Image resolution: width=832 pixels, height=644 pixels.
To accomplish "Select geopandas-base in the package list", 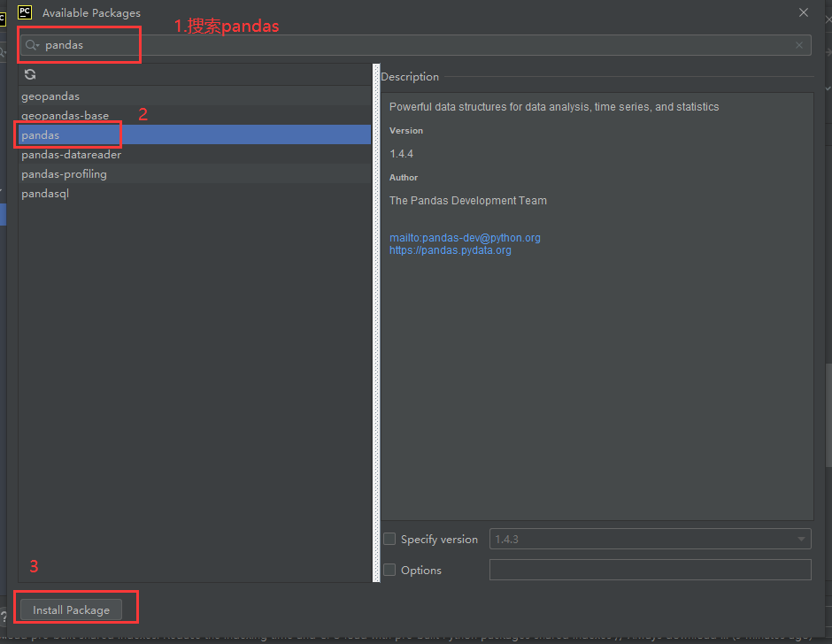I will tap(195, 116).
